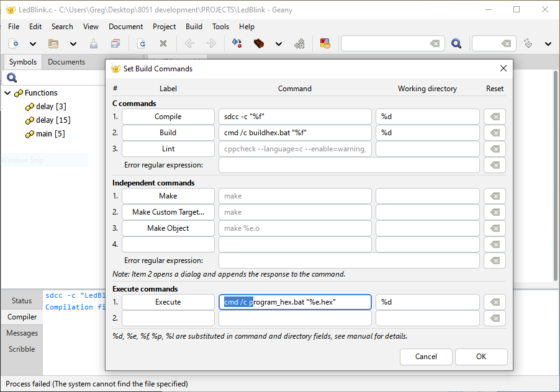This screenshot has width=560, height=392.
Task: Open the Build menu
Action: (194, 27)
